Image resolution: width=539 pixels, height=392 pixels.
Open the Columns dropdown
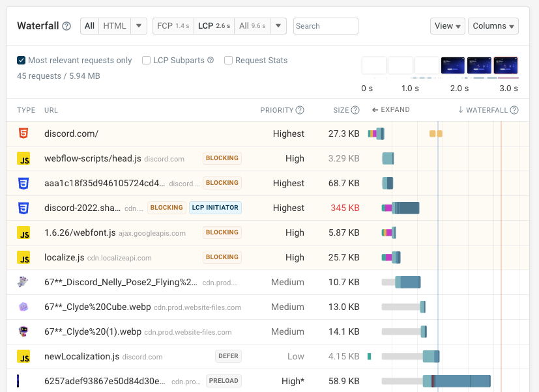point(493,26)
